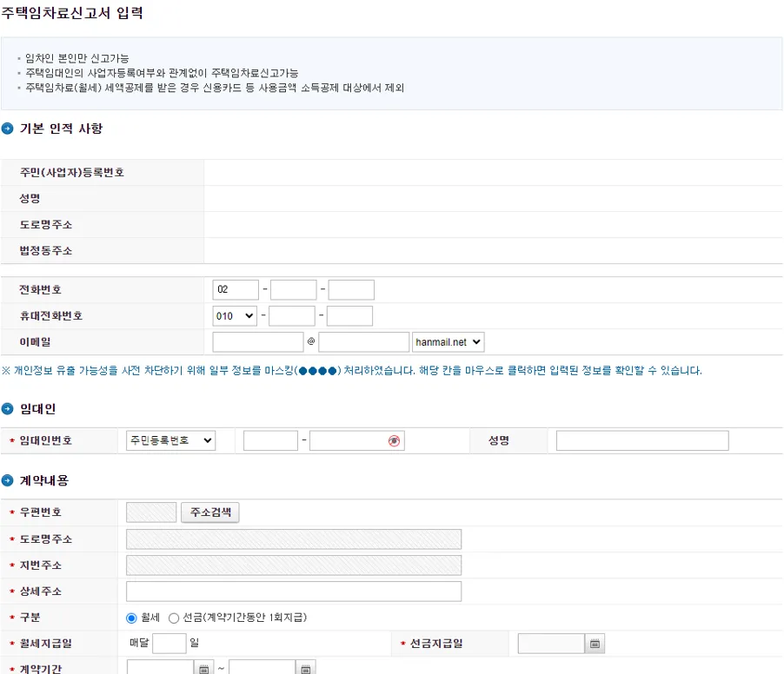The height and width of the screenshot is (674, 784).
Task: Click the 주소검색 address search button
Action: [209, 512]
